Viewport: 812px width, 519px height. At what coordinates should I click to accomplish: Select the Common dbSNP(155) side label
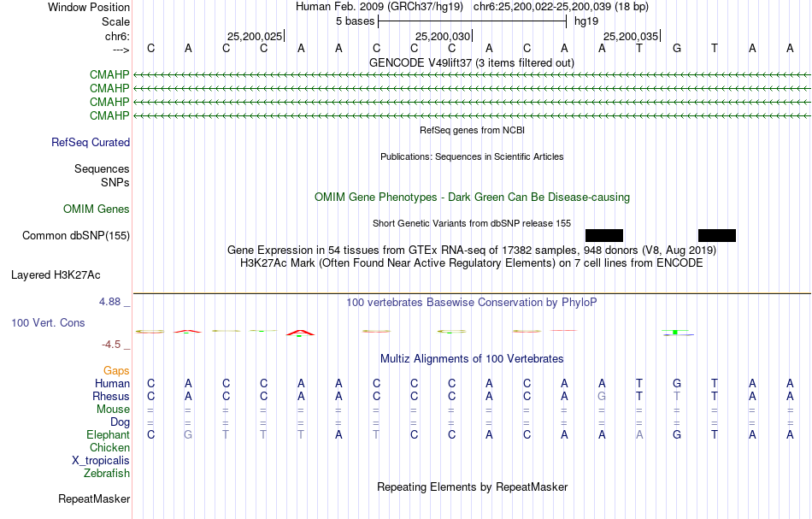point(76,236)
